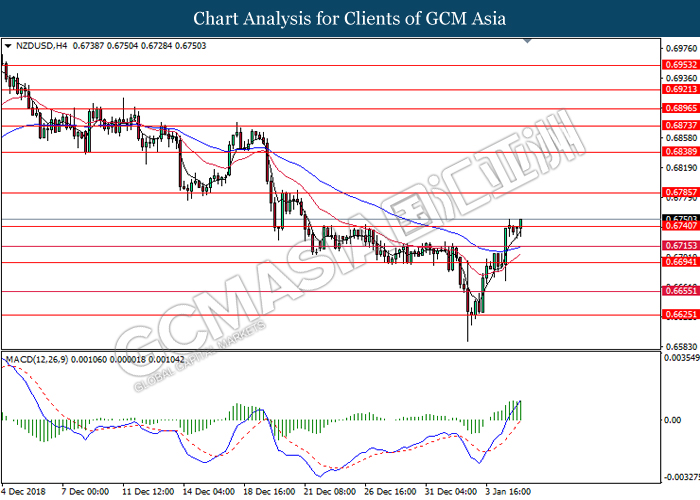Click the 0.68190 price axis value
This screenshot has width=700, height=500.
tap(681, 168)
